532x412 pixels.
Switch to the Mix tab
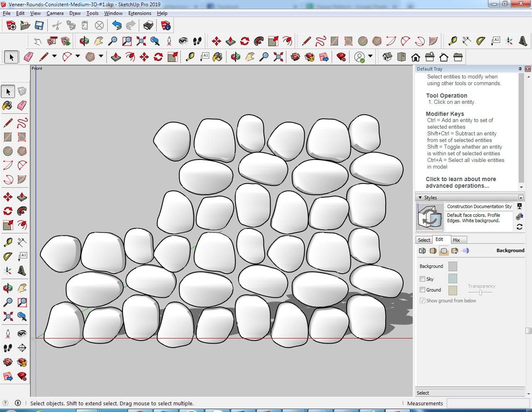click(x=456, y=240)
